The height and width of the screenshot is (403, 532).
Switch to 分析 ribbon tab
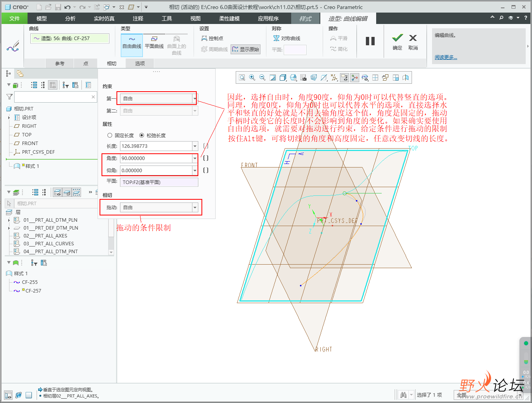pyautogui.click(x=70, y=18)
